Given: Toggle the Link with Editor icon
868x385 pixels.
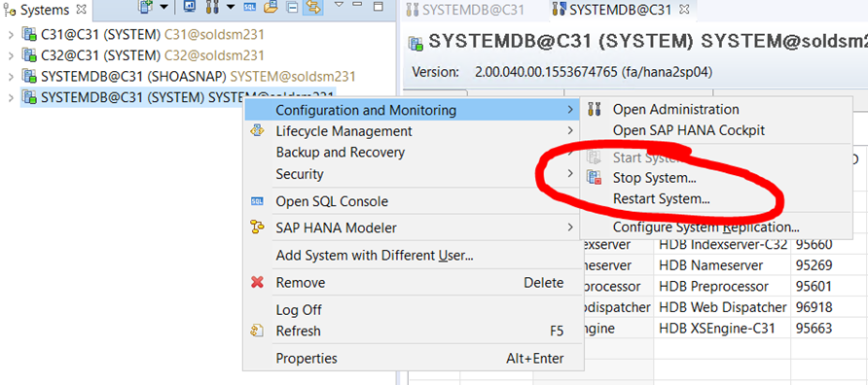Looking at the screenshot, I should click(x=312, y=8).
